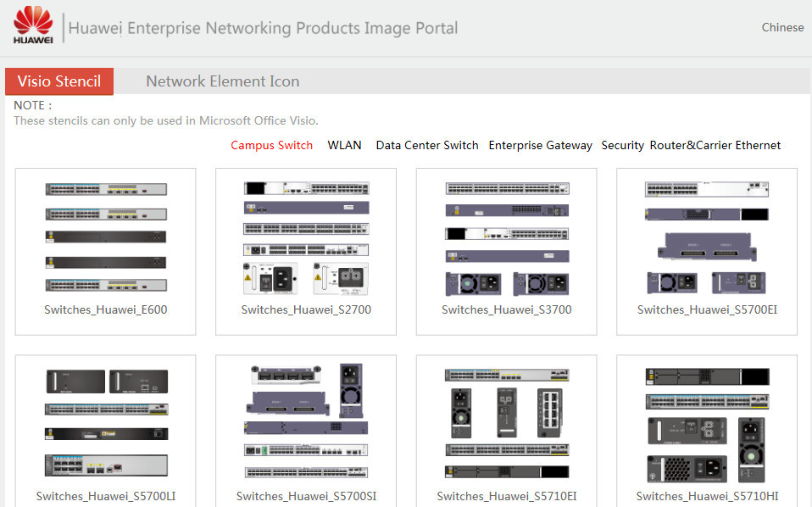Click the Switches_Huawei_S5710HI label
812x507 pixels.
pyautogui.click(x=707, y=496)
